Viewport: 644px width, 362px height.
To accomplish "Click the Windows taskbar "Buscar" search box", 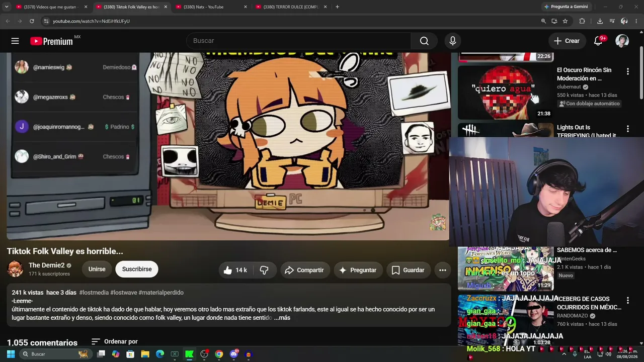I will [55, 354].
